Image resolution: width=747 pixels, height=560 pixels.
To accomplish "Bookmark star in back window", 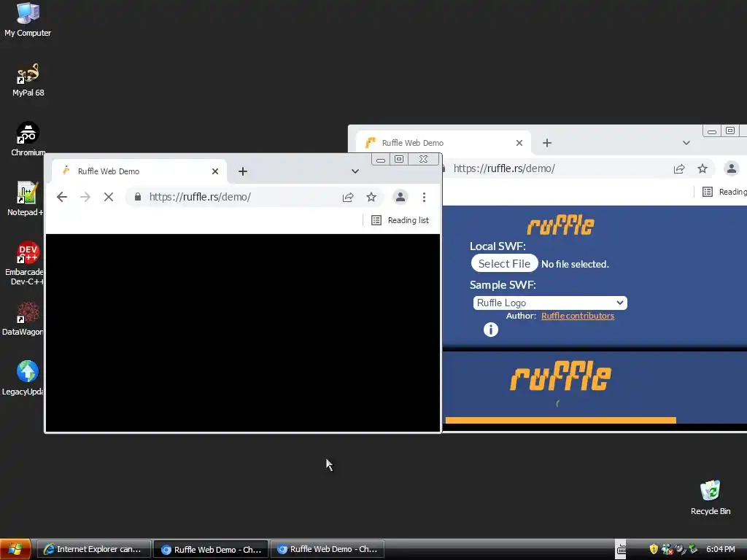I will tap(703, 168).
